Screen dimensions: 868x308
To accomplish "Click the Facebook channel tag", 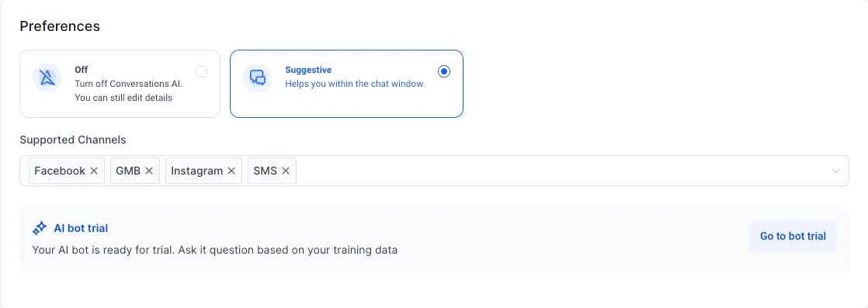I will pyautogui.click(x=67, y=171).
